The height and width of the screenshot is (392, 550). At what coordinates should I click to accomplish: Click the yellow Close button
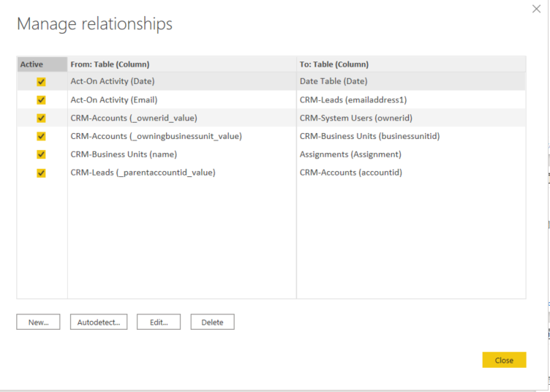coord(504,360)
